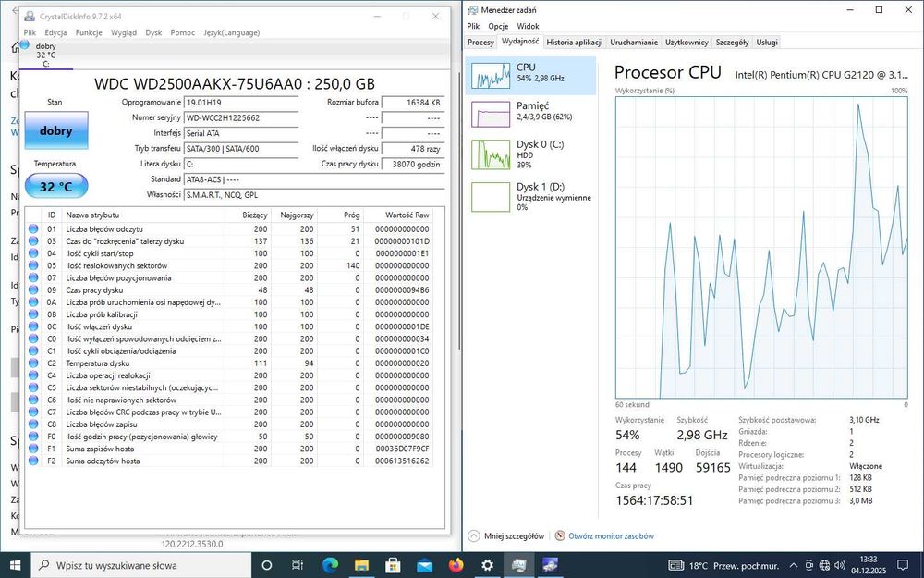This screenshot has width=924, height=578.
Task: Show hidden tray icons chevron
Action: (x=793, y=565)
